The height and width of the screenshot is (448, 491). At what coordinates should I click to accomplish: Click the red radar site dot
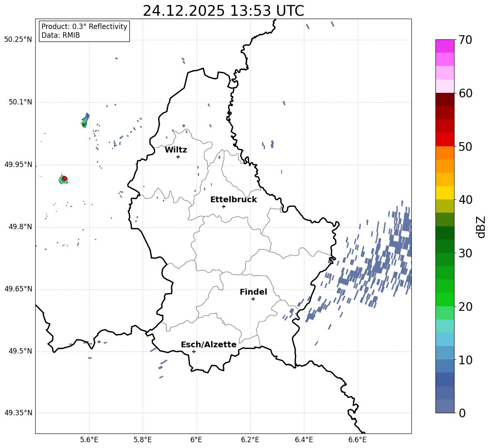(64, 179)
